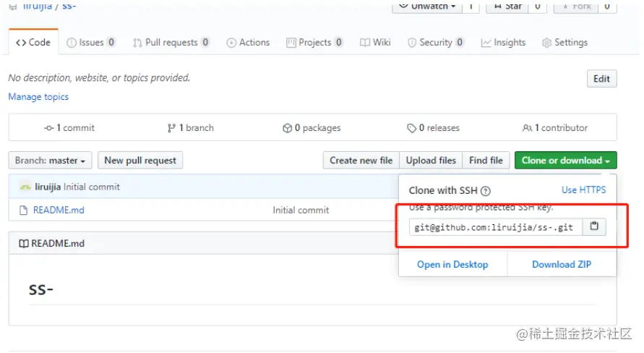Open the 0 packages link
This screenshot has width=644, height=353.
312,128
